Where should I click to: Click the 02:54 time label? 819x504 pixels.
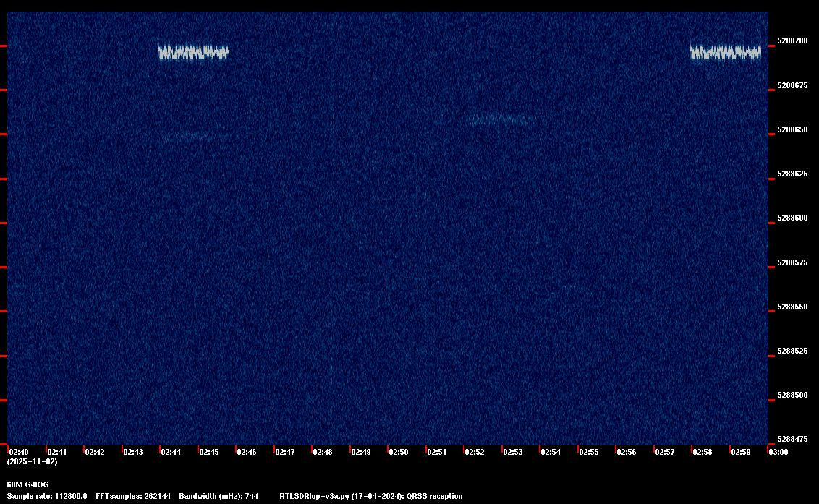pos(551,452)
